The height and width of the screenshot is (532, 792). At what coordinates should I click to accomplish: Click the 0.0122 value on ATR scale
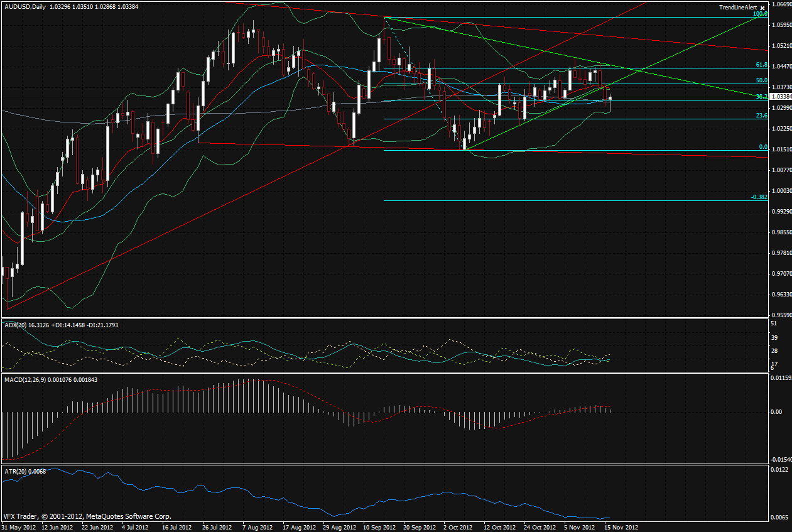(779, 469)
